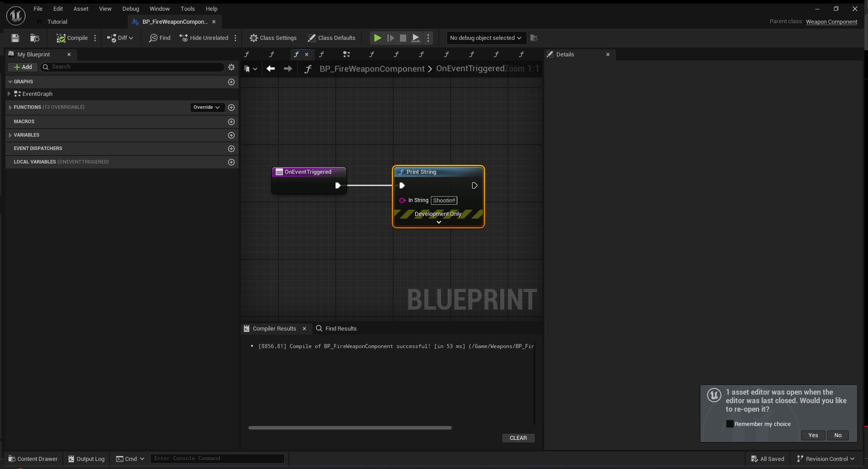Image resolution: width=868 pixels, height=469 pixels.
Task: Open play mode options menu
Action: pos(428,38)
